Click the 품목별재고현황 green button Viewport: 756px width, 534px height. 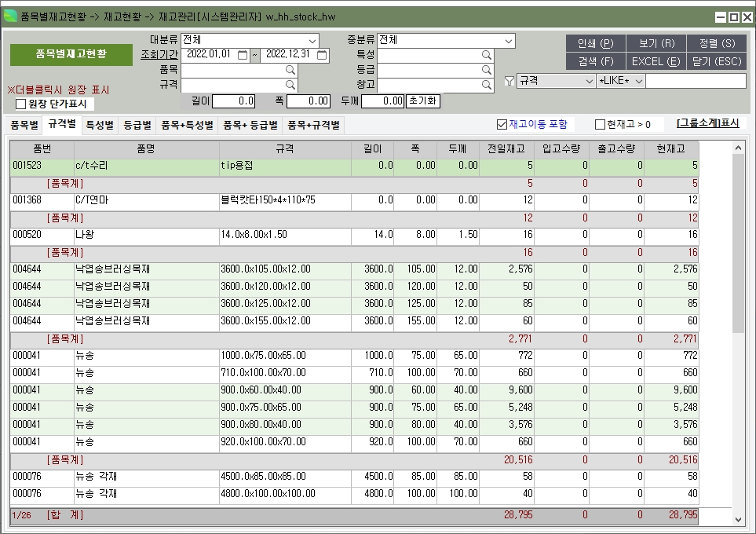coord(71,54)
